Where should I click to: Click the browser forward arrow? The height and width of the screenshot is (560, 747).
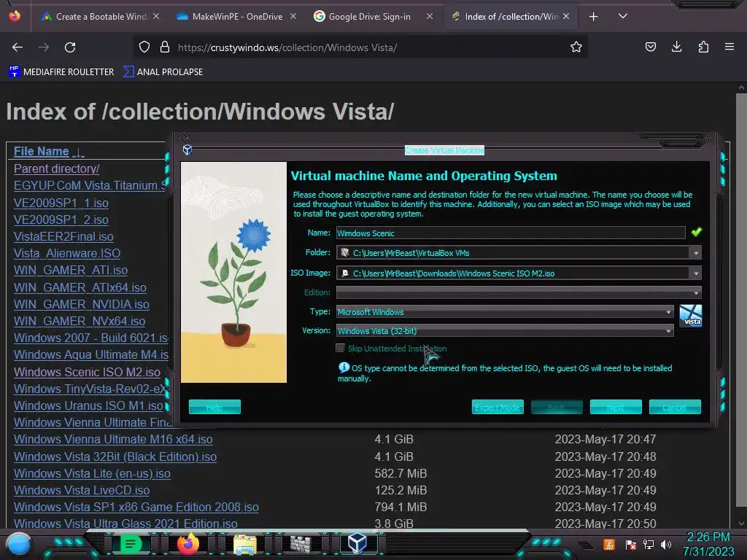click(x=44, y=47)
